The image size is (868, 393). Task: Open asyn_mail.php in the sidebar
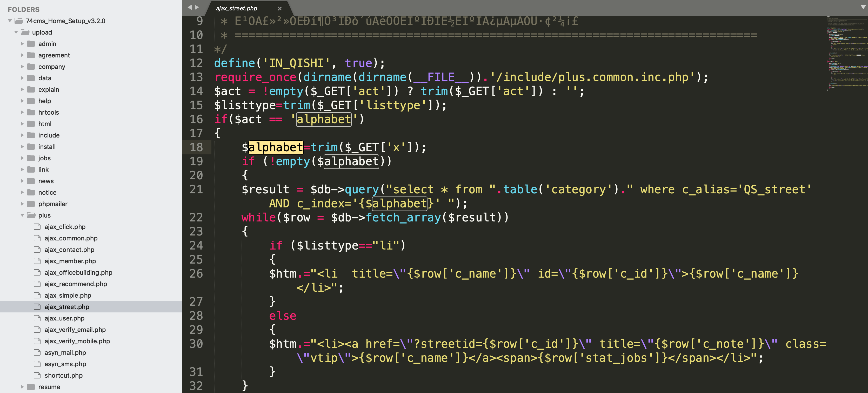coord(65,352)
